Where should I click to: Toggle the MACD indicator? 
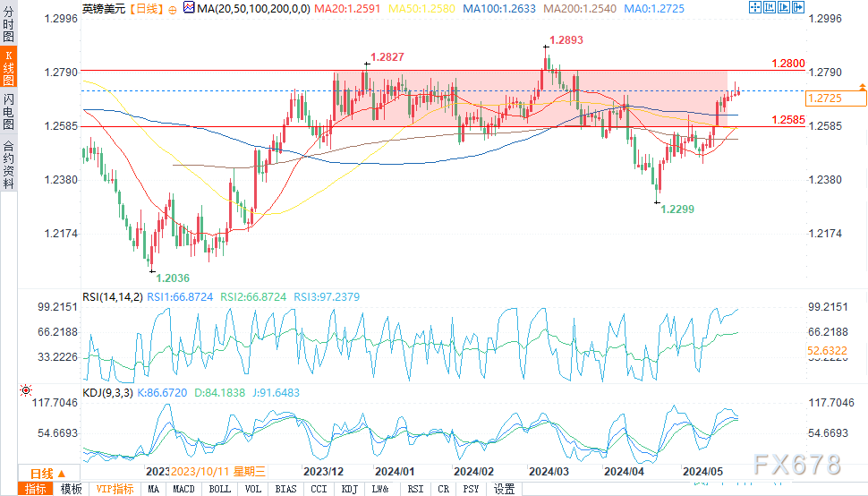183,489
